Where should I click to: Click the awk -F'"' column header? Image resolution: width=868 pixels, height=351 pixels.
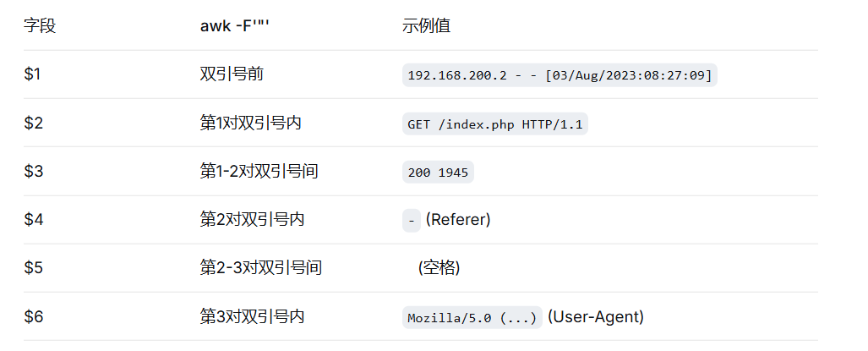point(239,25)
